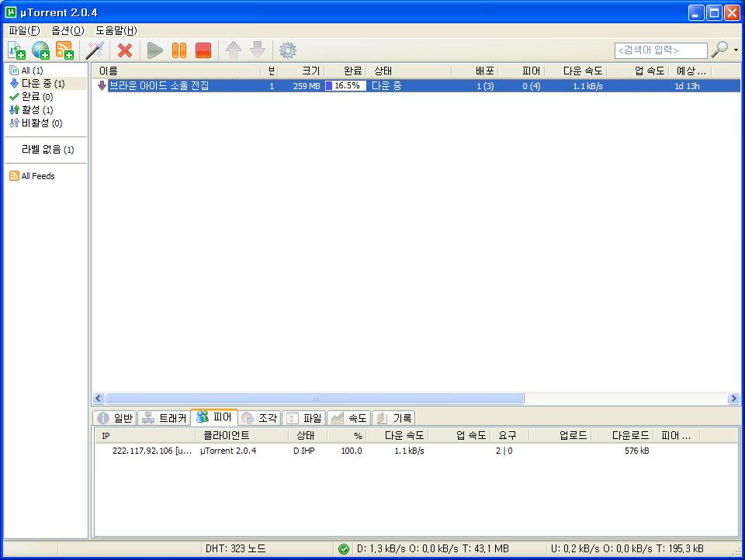Select 다운 중 (1) category in sidebar
This screenshot has height=560, width=745.
(x=37, y=84)
